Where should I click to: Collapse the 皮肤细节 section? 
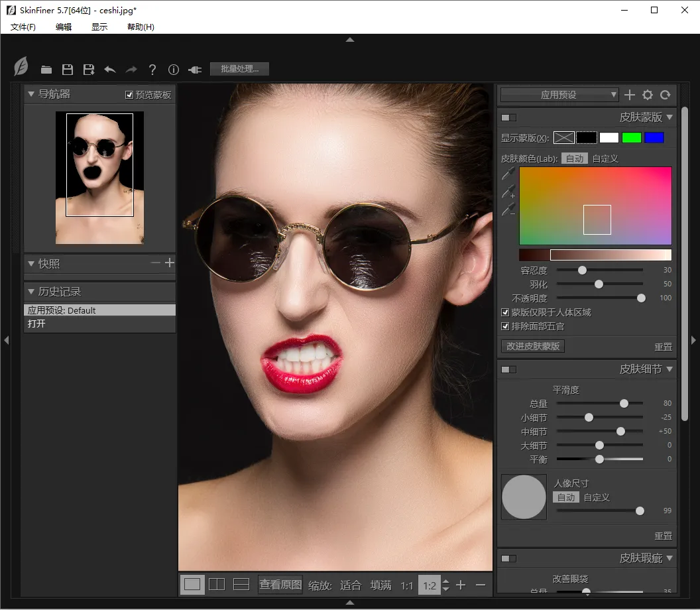coord(670,369)
